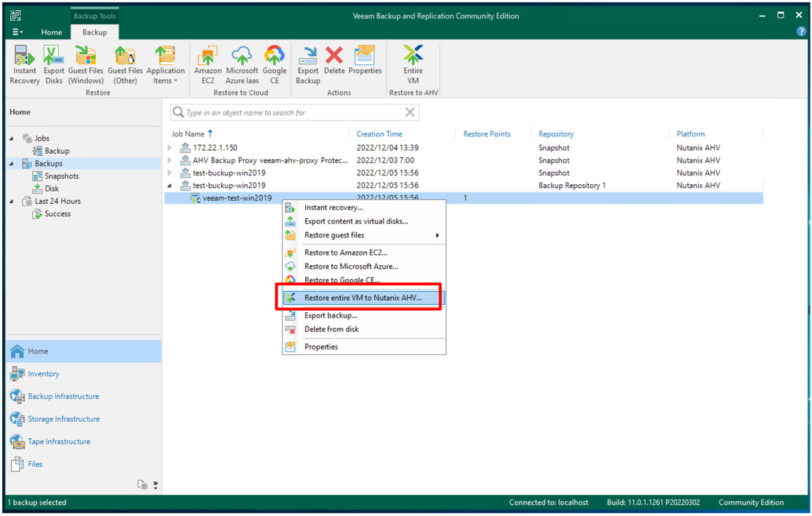Open Backup Infrastructure view
This screenshot has width=812, height=516.
coord(84,396)
